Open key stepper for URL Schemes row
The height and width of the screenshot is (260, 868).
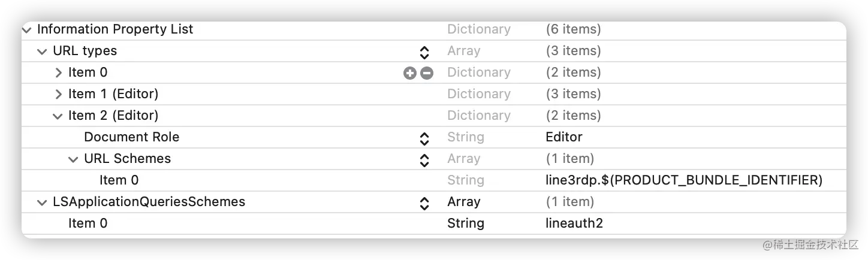point(424,159)
